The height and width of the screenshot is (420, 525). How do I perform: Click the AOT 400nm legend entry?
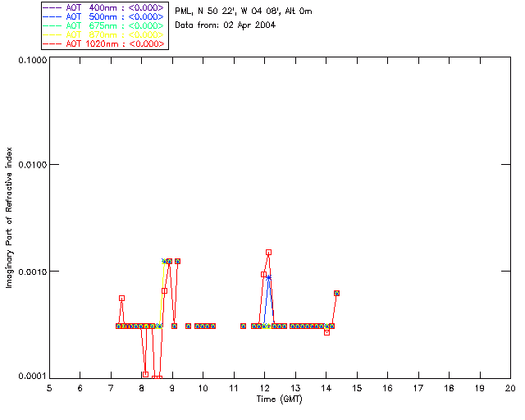[x=104, y=7]
